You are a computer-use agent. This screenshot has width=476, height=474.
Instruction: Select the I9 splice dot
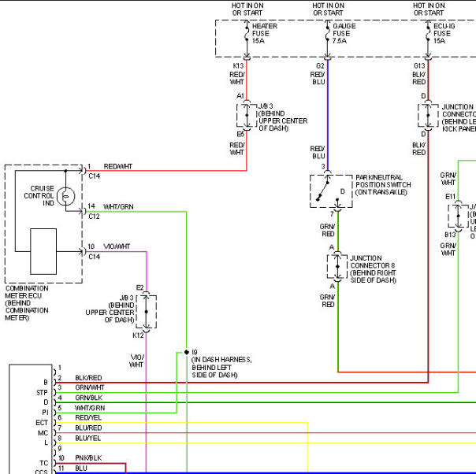click(187, 352)
